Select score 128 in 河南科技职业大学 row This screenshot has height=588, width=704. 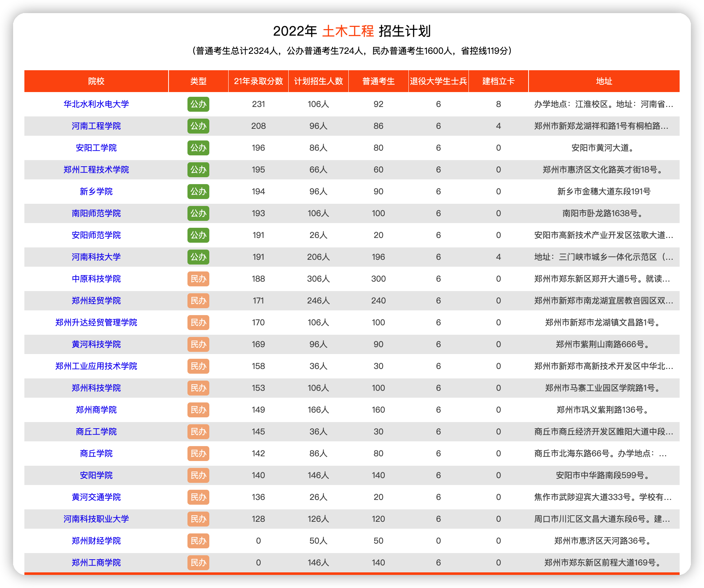tap(258, 519)
